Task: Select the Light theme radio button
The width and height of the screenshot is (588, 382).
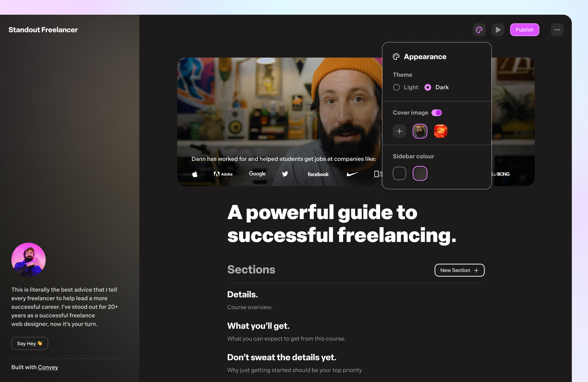Action: pos(396,87)
